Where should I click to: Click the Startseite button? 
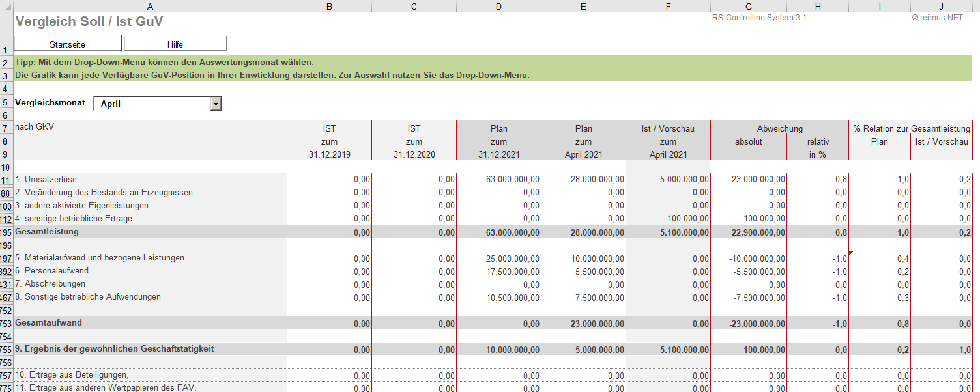[68, 44]
